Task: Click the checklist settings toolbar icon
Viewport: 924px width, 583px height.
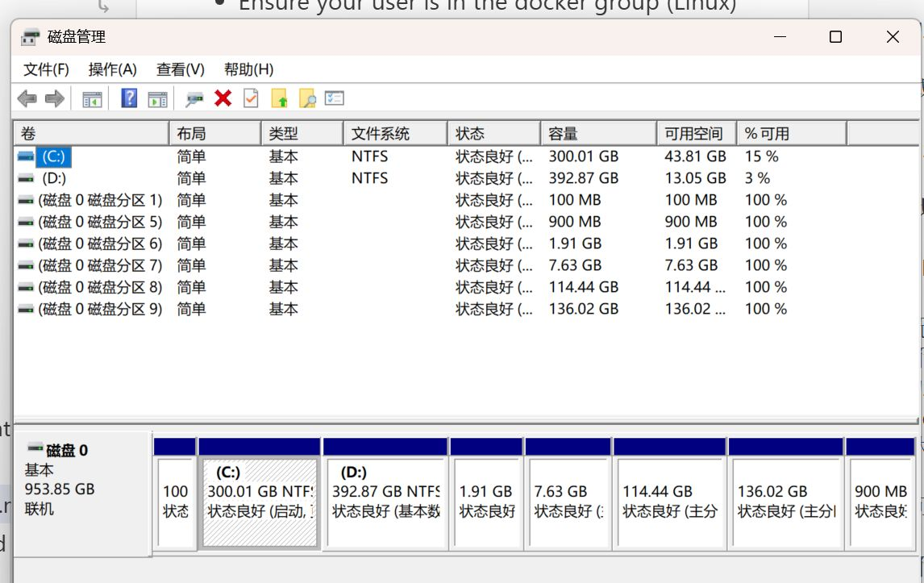Action: pyautogui.click(x=334, y=98)
